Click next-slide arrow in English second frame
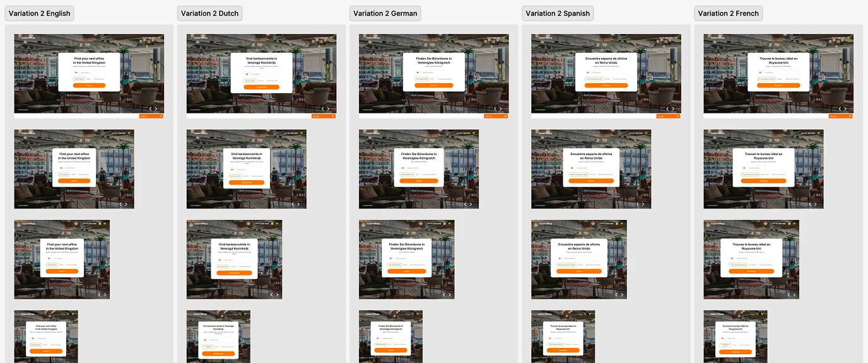The image size is (868, 363). click(x=126, y=204)
